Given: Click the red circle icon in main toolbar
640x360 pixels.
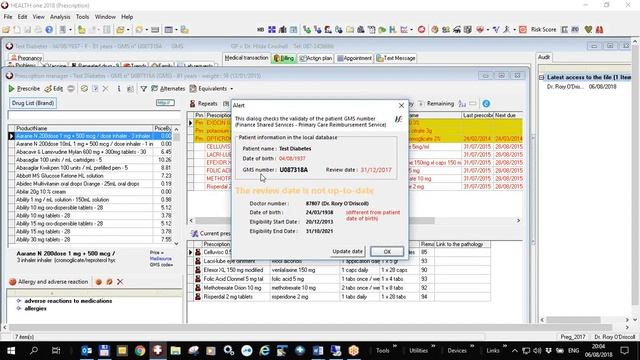Looking at the screenshot, I should [421, 30].
